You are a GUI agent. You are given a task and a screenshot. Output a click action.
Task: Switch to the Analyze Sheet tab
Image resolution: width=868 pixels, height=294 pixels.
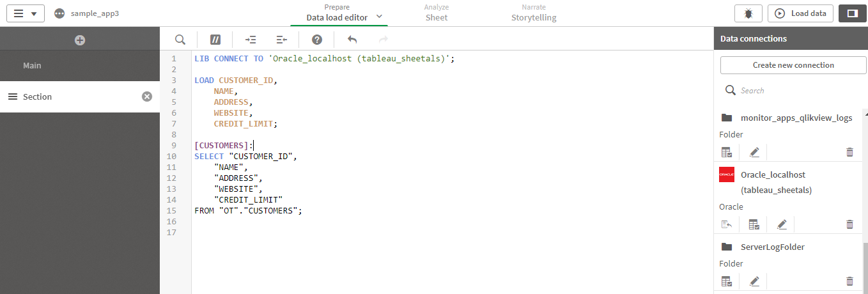[437, 13]
